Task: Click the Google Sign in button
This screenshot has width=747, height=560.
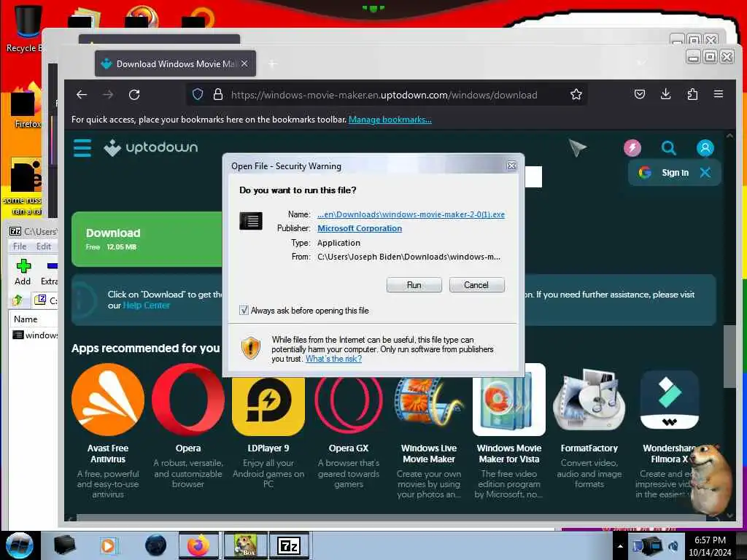Action: [x=665, y=172]
